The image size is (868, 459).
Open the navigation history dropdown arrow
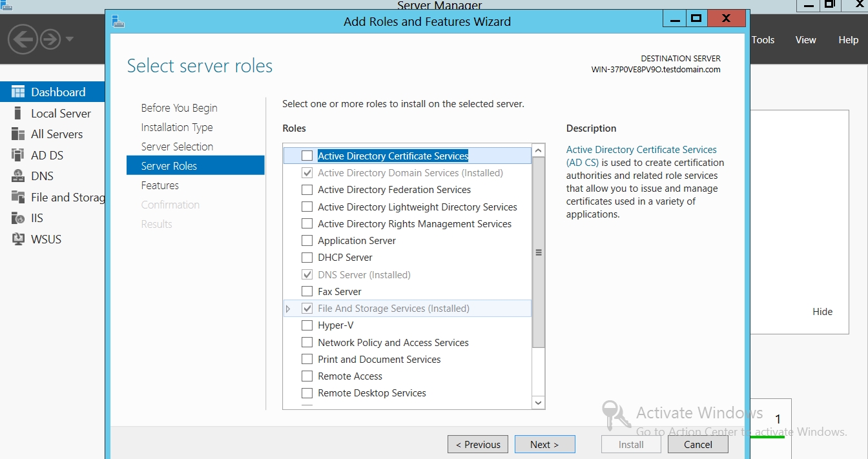point(69,39)
